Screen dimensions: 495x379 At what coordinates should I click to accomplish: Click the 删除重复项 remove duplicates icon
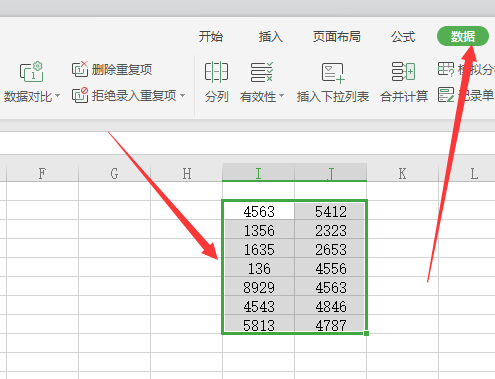click(x=80, y=69)
